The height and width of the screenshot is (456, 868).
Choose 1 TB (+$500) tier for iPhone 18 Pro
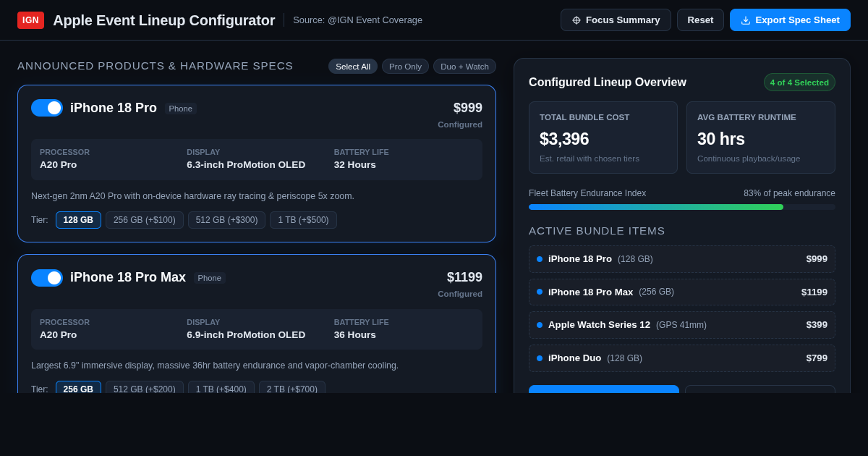point(303,220)
